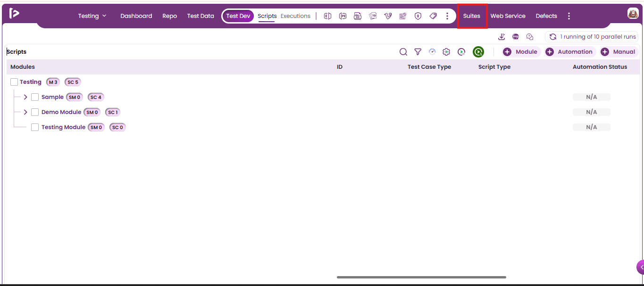Click the SM 0 badge on Testing Module

click(x=96, y=127)
